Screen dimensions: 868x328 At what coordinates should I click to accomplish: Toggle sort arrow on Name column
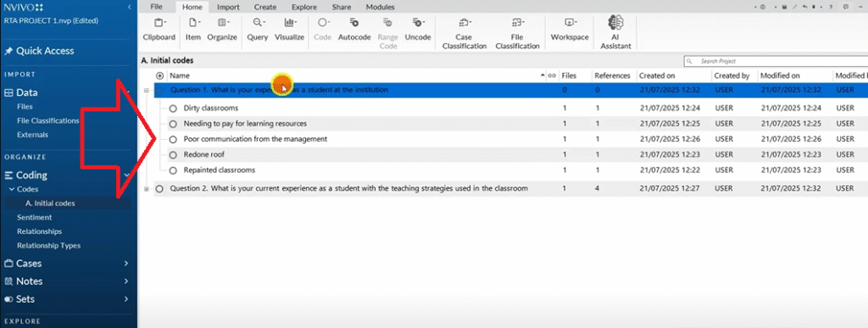(542, 75)
